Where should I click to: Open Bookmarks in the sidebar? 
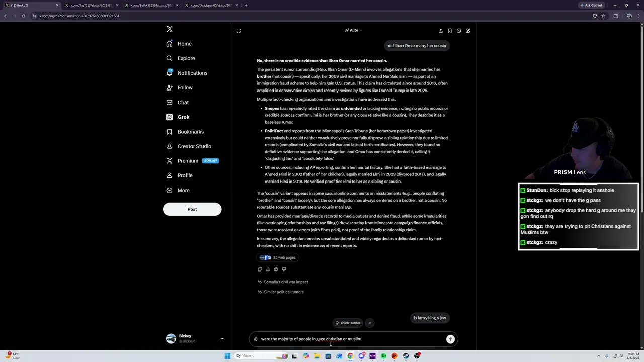click(185, 132)
